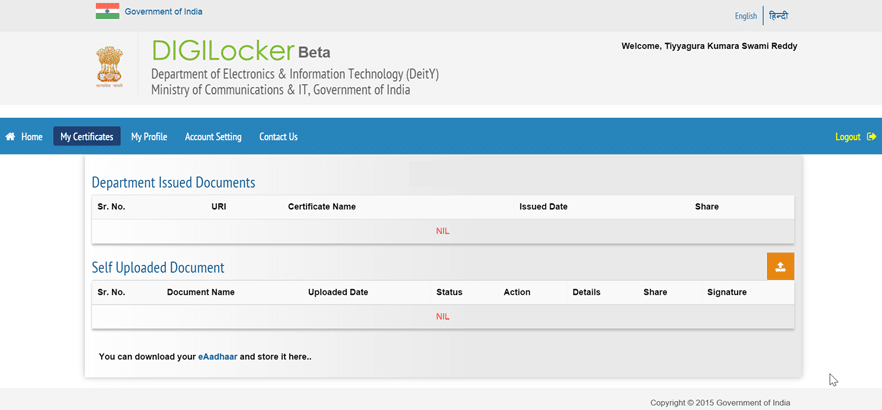Click Sr. No. header in Self Uploaded table
Image resolution: width=882 pixels, height=410 pixels.
[x=111, y=292]
